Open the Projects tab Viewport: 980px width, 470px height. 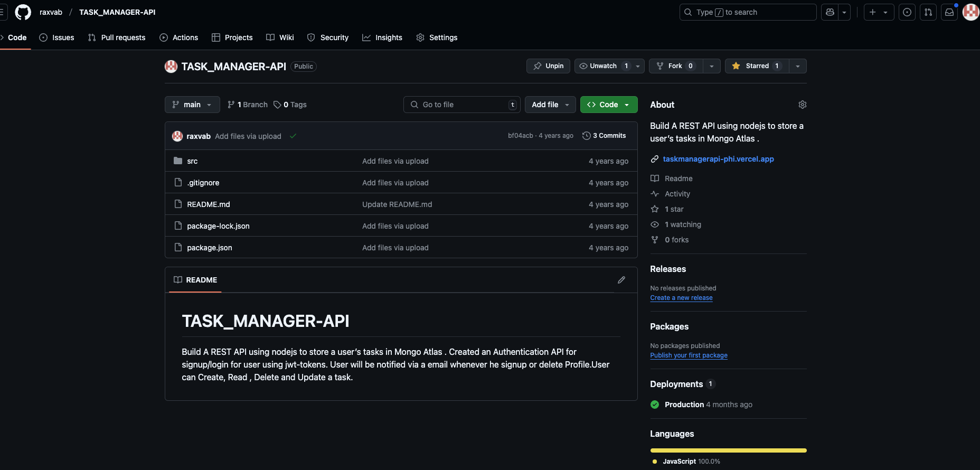coord(232,37)
